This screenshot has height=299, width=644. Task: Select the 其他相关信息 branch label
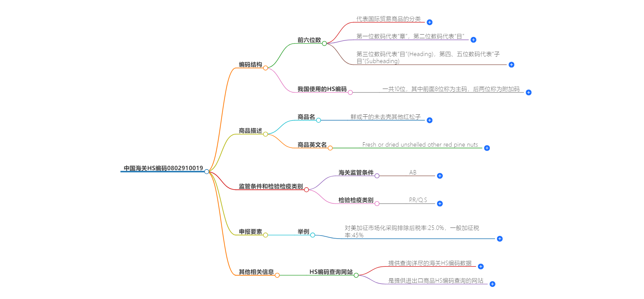pyautogui.click(x=256, y=272)
